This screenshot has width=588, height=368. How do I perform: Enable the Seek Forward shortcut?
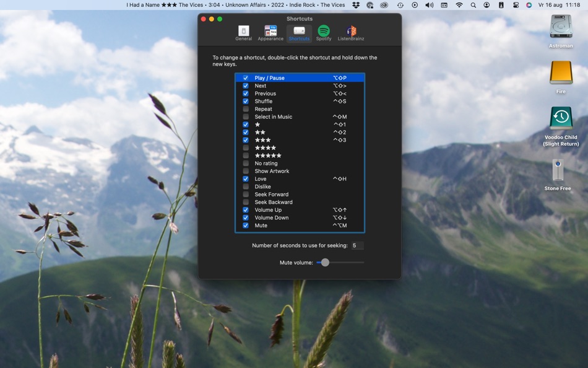pyautogui.click(x=246, y=194)
